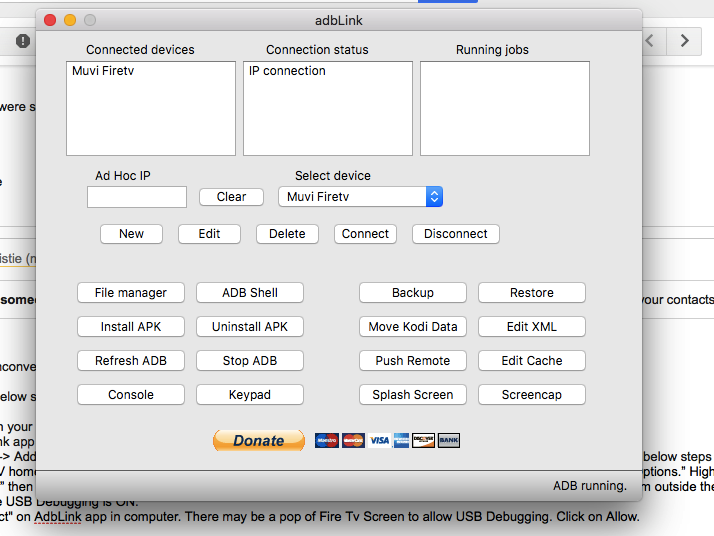Click the Refresh ADB button
Image resolution: width=714 pixels, height=536 pixels.
click(x=131, y=361)
